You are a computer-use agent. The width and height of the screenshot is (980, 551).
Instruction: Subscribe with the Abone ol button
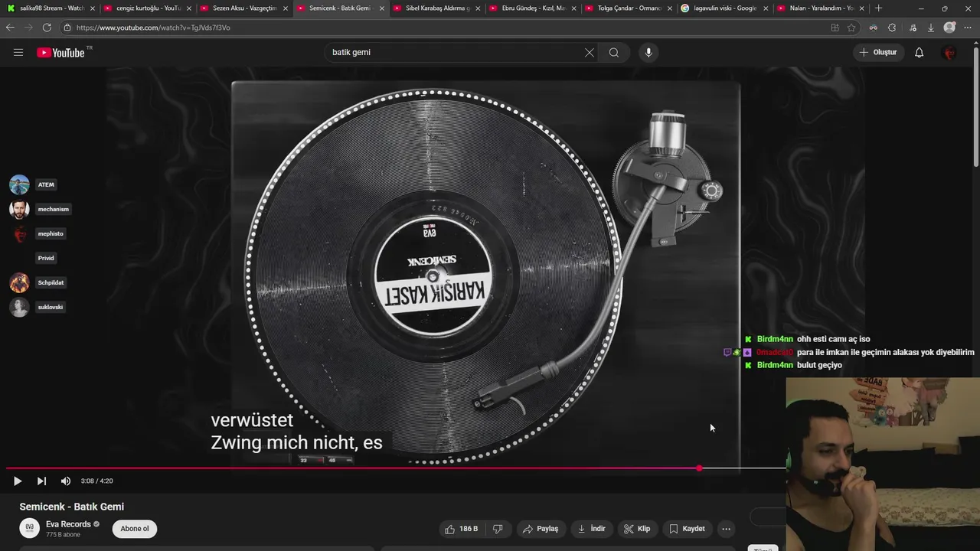(x=135, y=529)
